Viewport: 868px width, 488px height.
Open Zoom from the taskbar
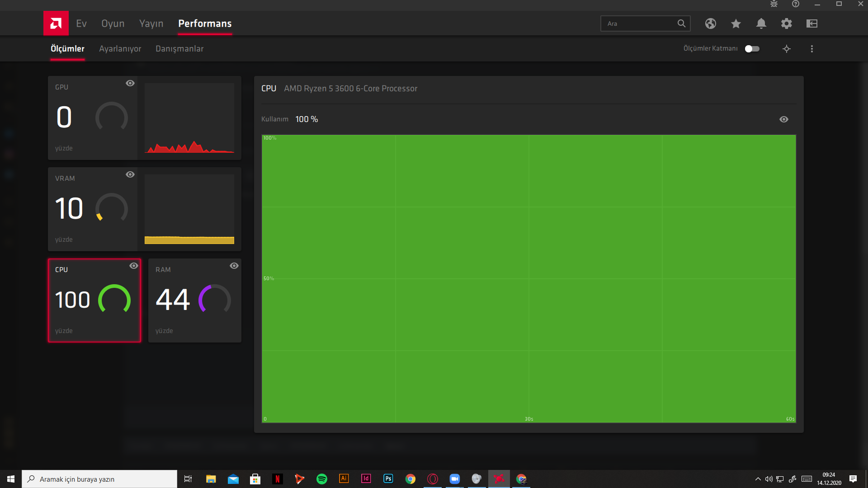click(455, 479)
